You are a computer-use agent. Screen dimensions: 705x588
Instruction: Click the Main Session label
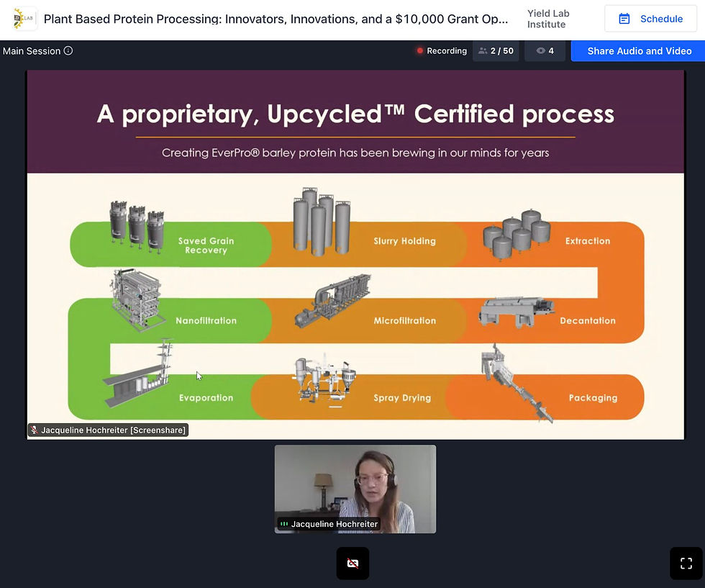(x=32, y=51)
